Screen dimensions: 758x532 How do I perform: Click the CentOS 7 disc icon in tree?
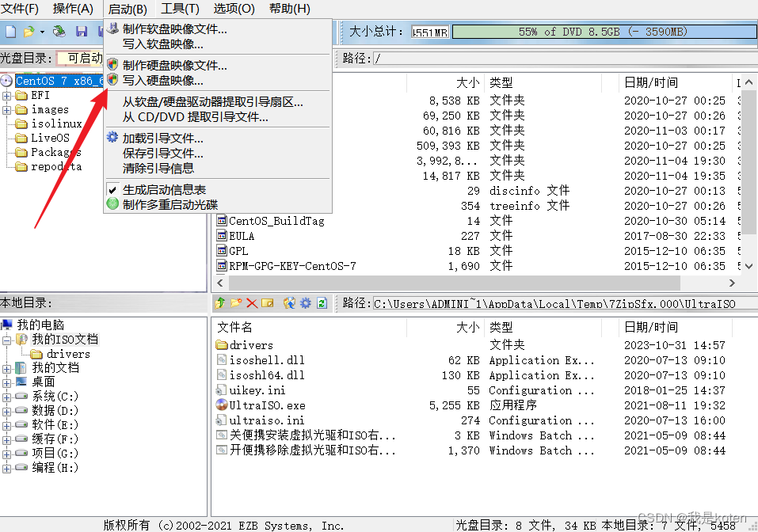click(x=7, y=81)
